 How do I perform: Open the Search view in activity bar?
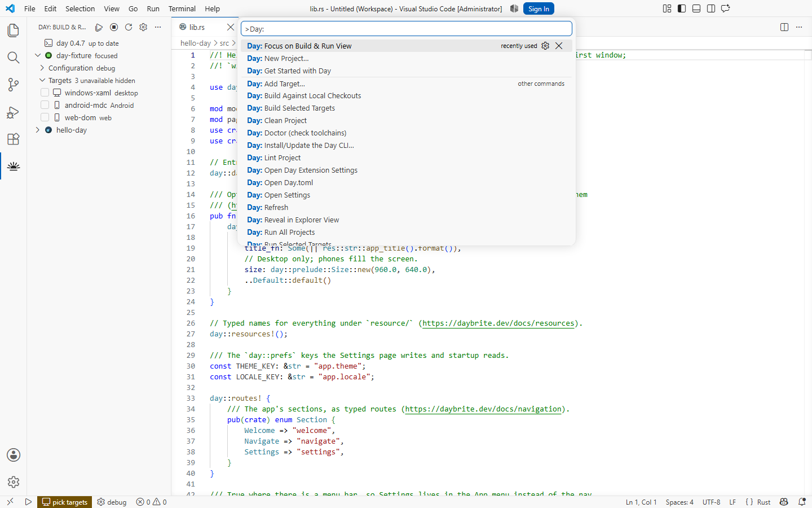tap(14, 58)
